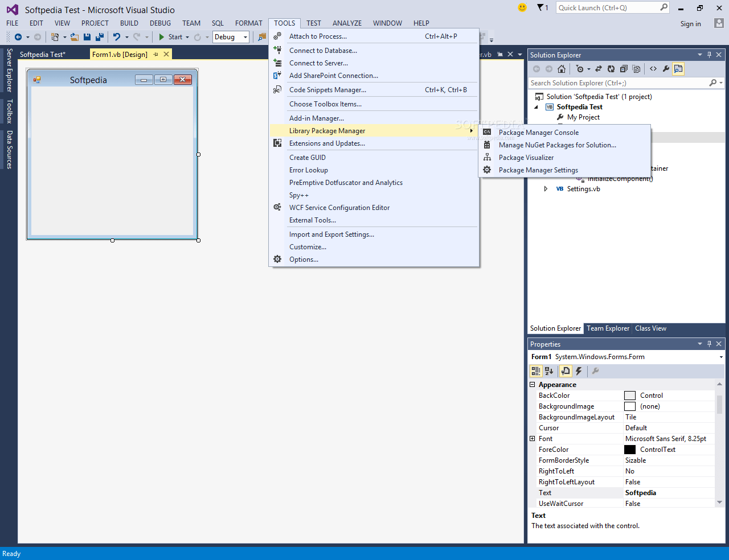Open the Softpedia Test* document tab
The width and height of the screenshot is (729, 560).
[x=43, y=55]
